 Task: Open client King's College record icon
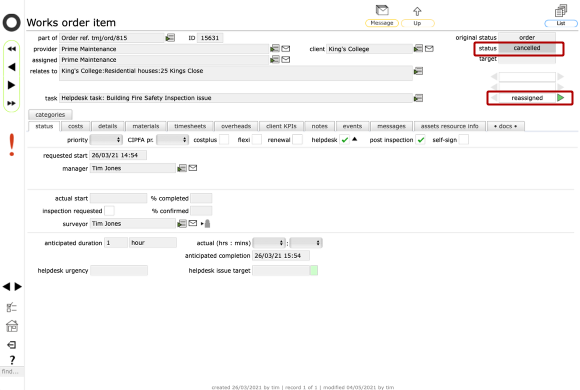418,49
